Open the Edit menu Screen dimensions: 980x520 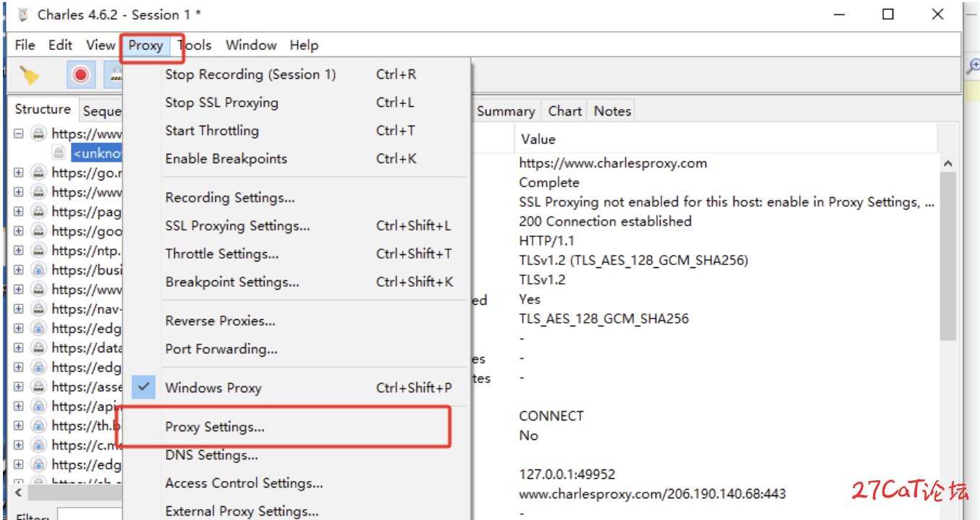tap(61, 45)
